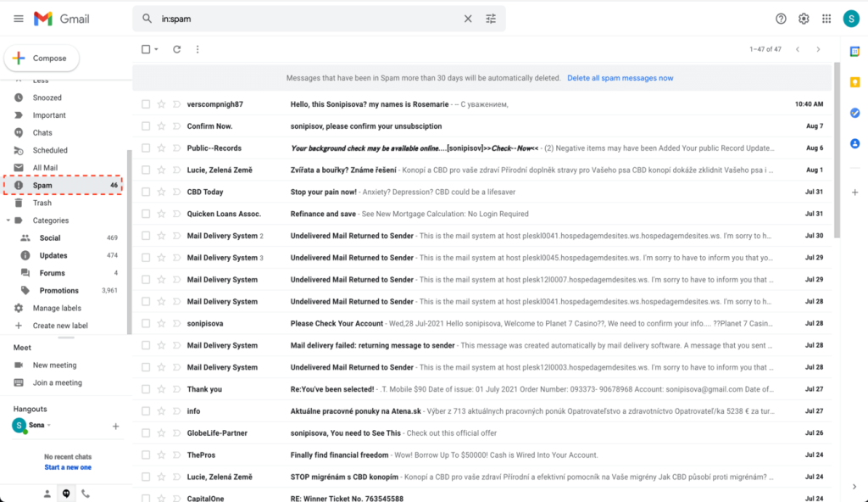Clear the in:spam search query
Screen dimensions: 868x502
pyautogui.click(x=468, y=17)
